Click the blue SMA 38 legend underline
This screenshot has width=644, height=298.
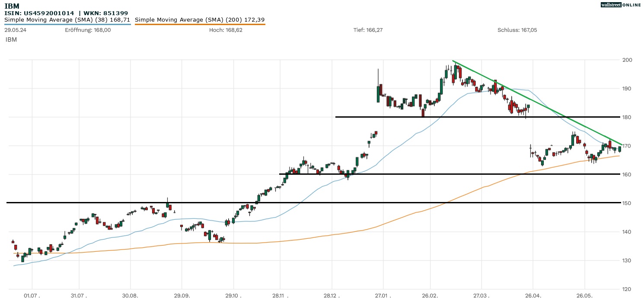point(67,24)
